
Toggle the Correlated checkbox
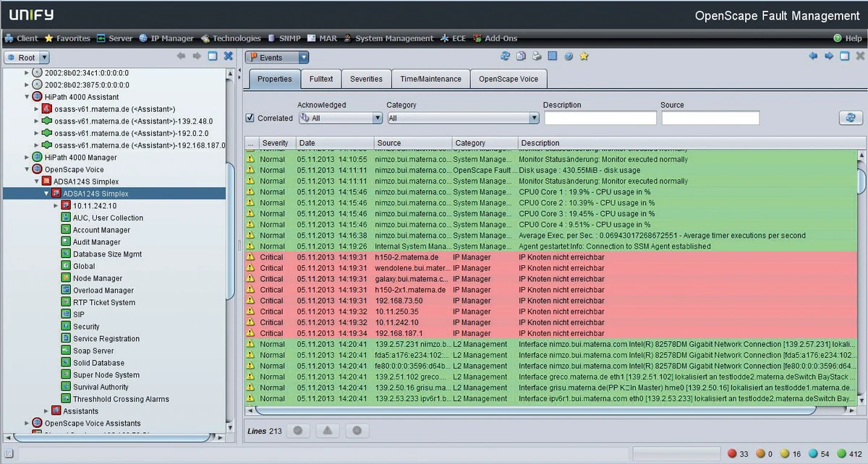pyautogui.click(x=250, y=118)
